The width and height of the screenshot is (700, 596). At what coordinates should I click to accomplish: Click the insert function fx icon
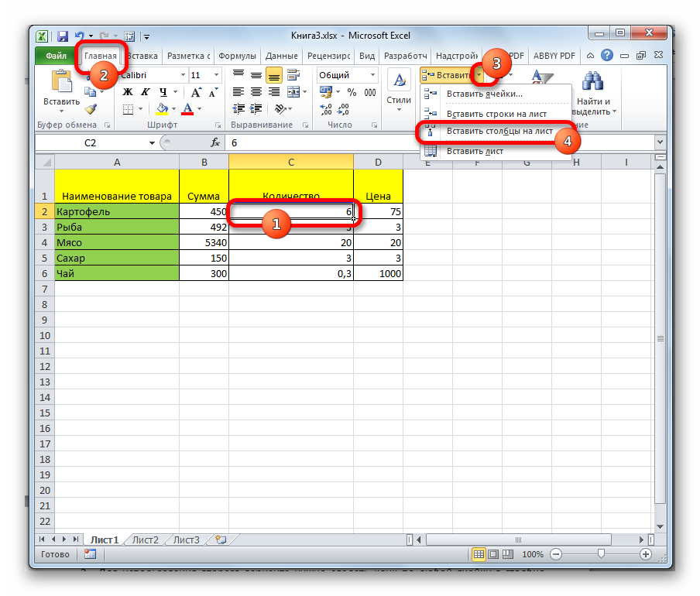pyautogui.click(x=215, y=143)
